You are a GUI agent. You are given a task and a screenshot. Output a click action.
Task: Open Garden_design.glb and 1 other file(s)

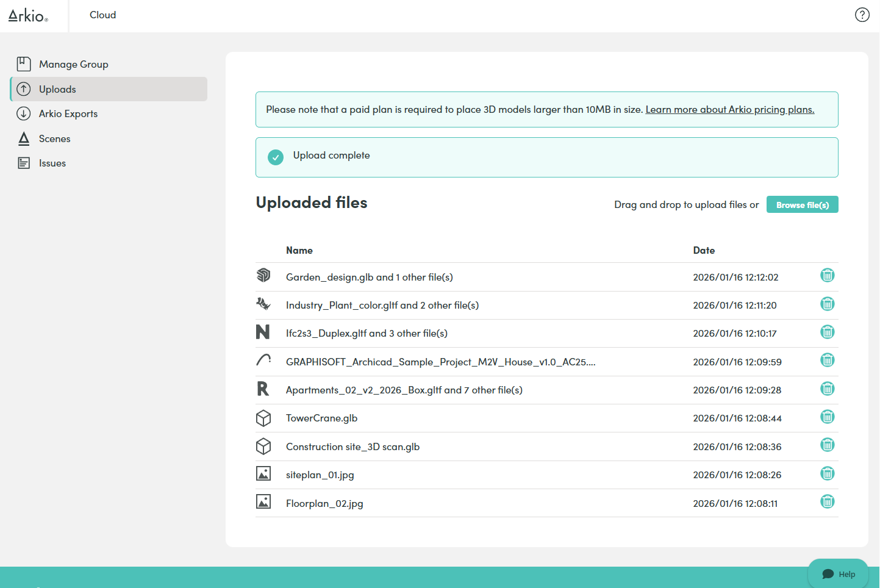click(x=370, y=277)
